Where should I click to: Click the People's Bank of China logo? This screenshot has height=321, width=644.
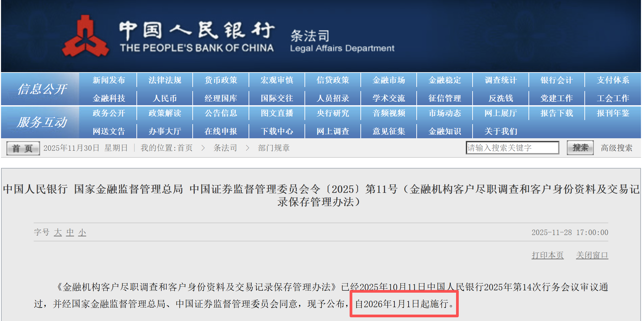(86, 36)
